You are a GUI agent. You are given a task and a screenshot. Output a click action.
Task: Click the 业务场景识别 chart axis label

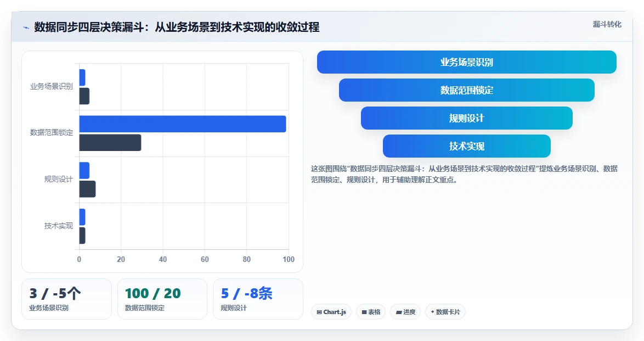[x=52, y=86]
